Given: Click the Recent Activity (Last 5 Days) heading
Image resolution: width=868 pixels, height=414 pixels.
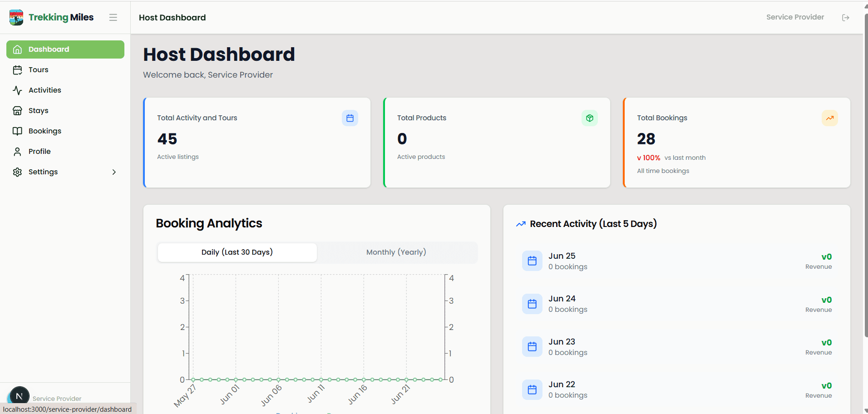Looking at the screenshot, I should tap(593, 224).
